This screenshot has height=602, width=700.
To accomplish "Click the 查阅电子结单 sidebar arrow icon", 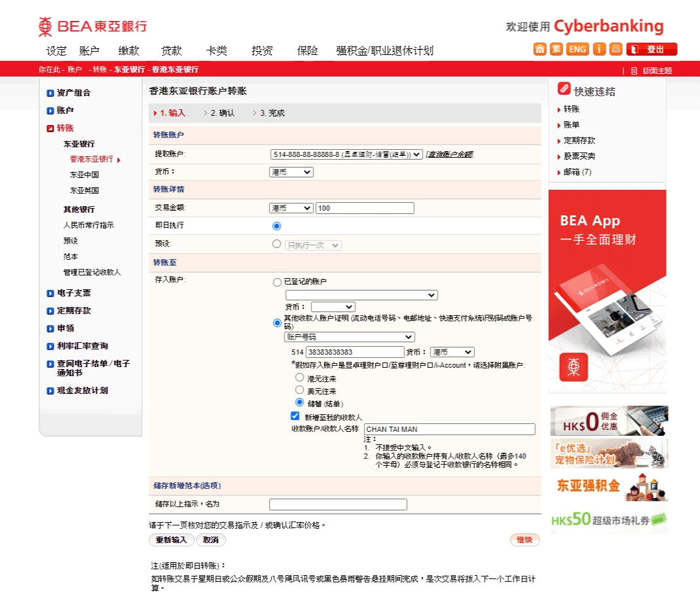I will (x=50, y=364).
